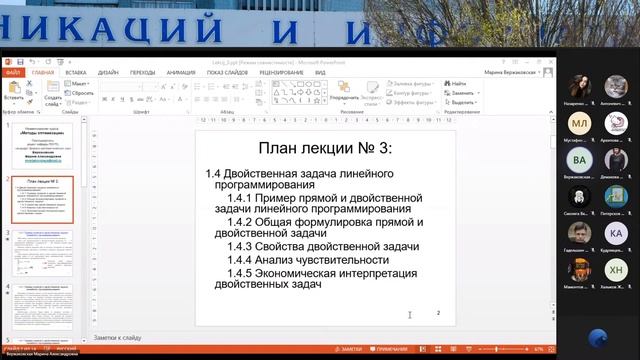
Task: Click the ML participant avatar in call panel
Action: (579, 123)
